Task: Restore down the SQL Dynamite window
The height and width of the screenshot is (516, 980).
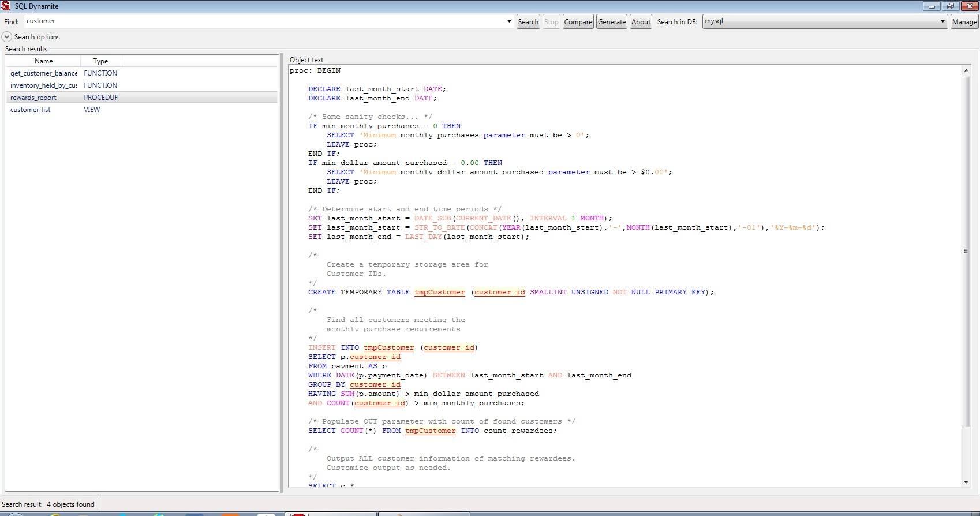Action: pyautogui.click(x=950, y=6)
